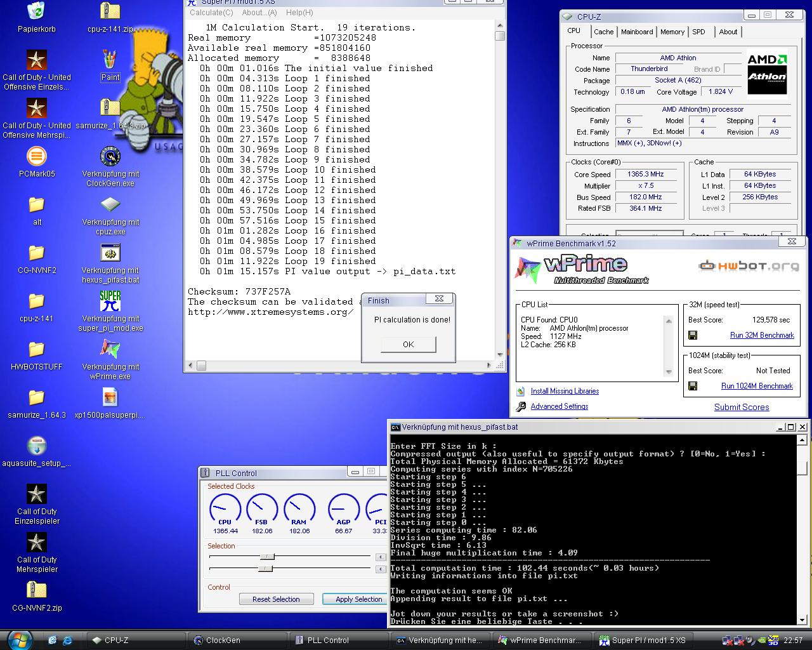The width and height of the screenshot is (812, 650).
Task: Open the Papierkorb recycle bin icon
Action: [36, 17]
